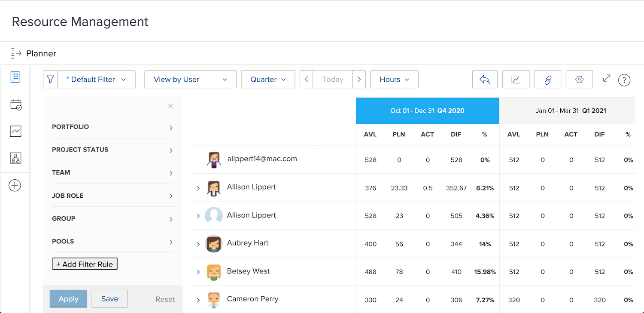The width and height of the screenshot is (644, 313).
Task: Open the Hours dropdown
Action: pos(394,79)
